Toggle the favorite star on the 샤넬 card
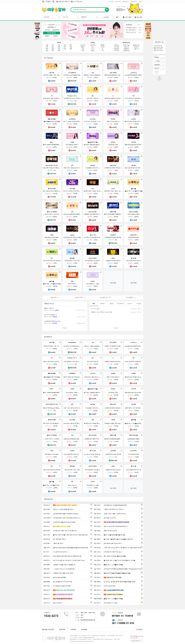The height and width of the screenshot is (644, 185). (x=101, y=63)
